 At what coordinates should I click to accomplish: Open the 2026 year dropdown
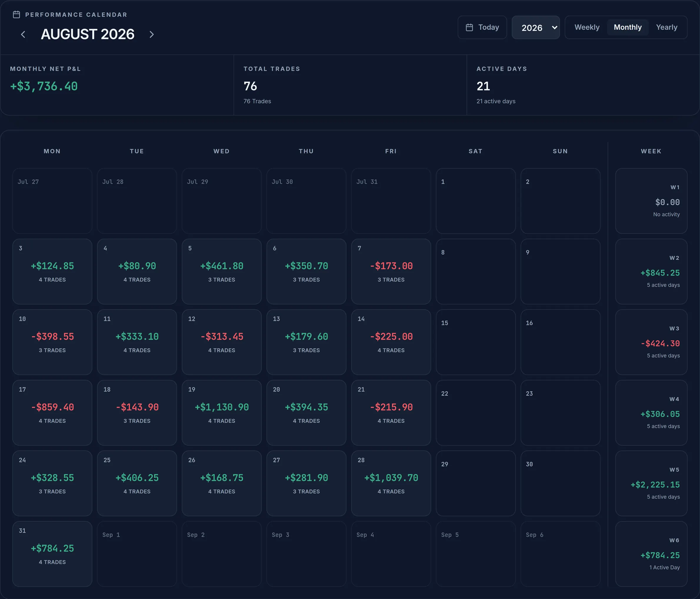[x=536, y=27]
